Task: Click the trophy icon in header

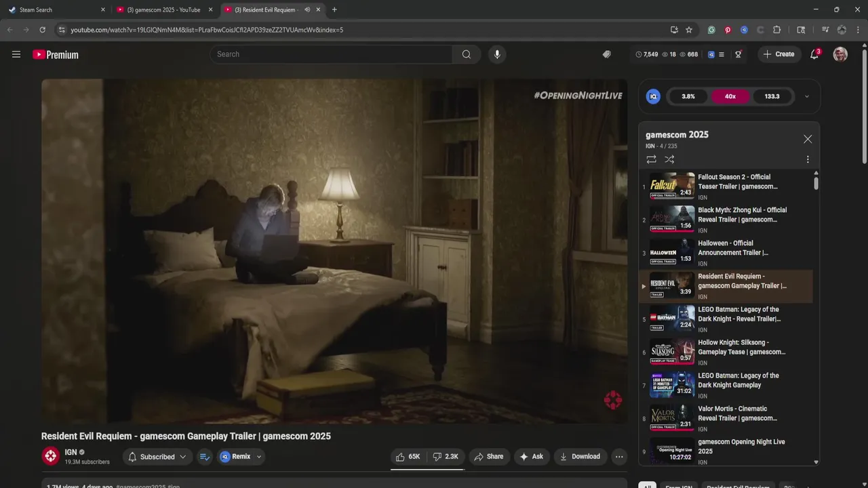Action: click(x=738, y=54)
